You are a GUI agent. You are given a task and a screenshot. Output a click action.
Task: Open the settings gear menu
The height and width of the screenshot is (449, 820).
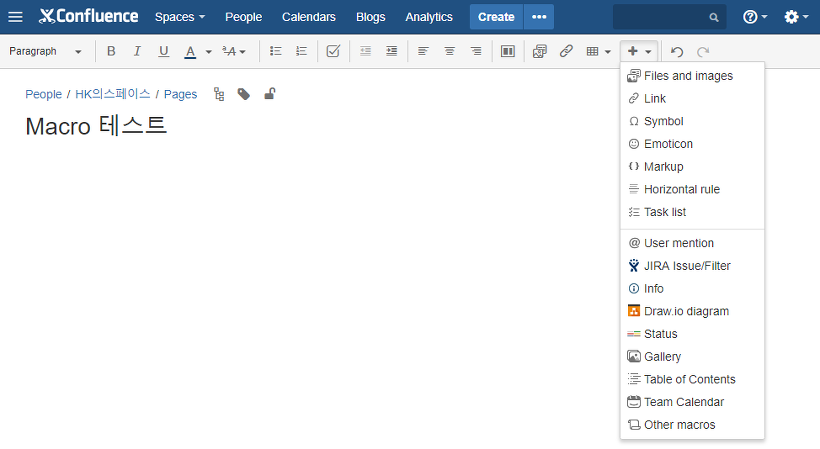pos(796,17)
